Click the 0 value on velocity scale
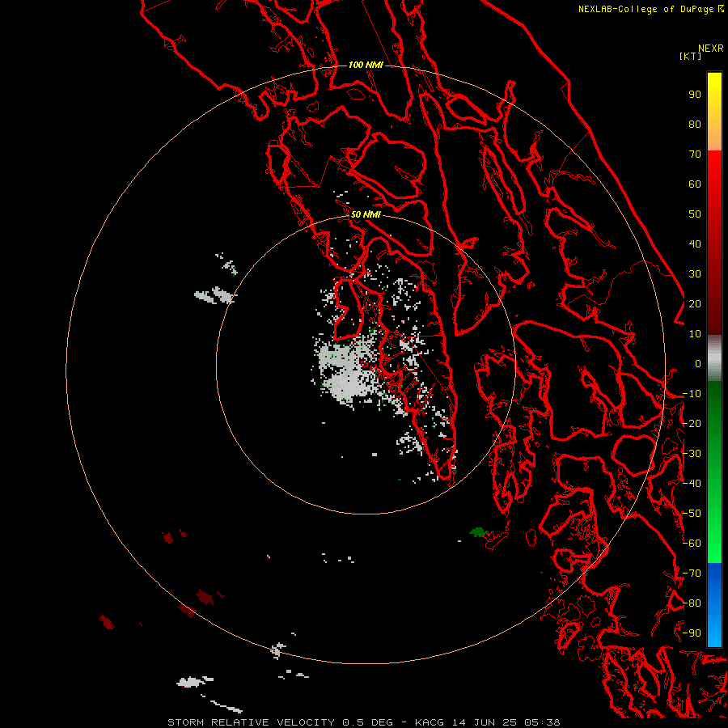Viewport: 728px width, 728px height. tap(698, 364)
